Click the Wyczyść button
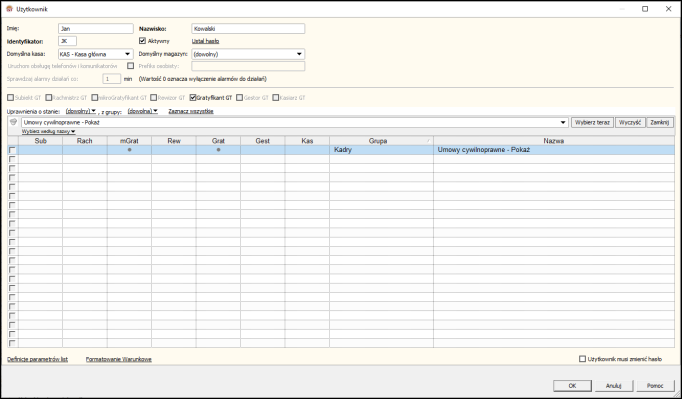 [x=630, y=123]
